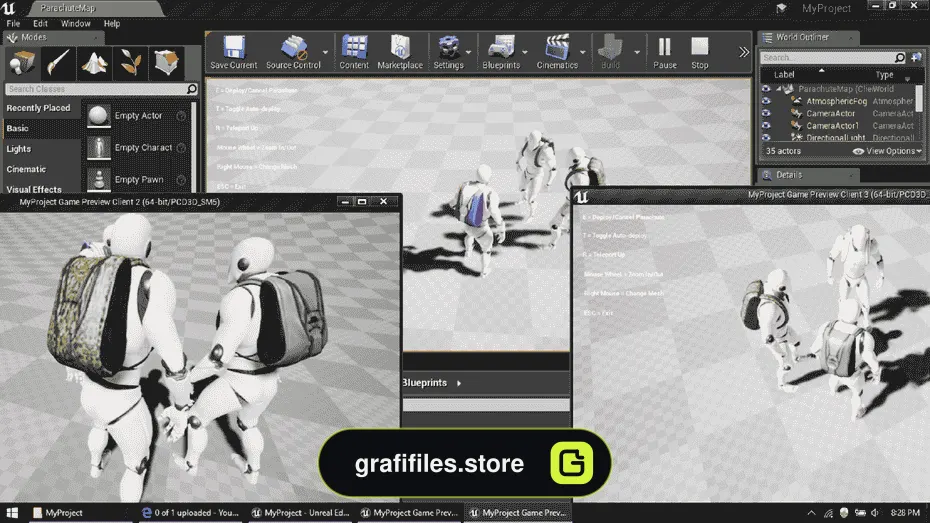Pause the play session
The image size is (930, 523).
(665, 52)
